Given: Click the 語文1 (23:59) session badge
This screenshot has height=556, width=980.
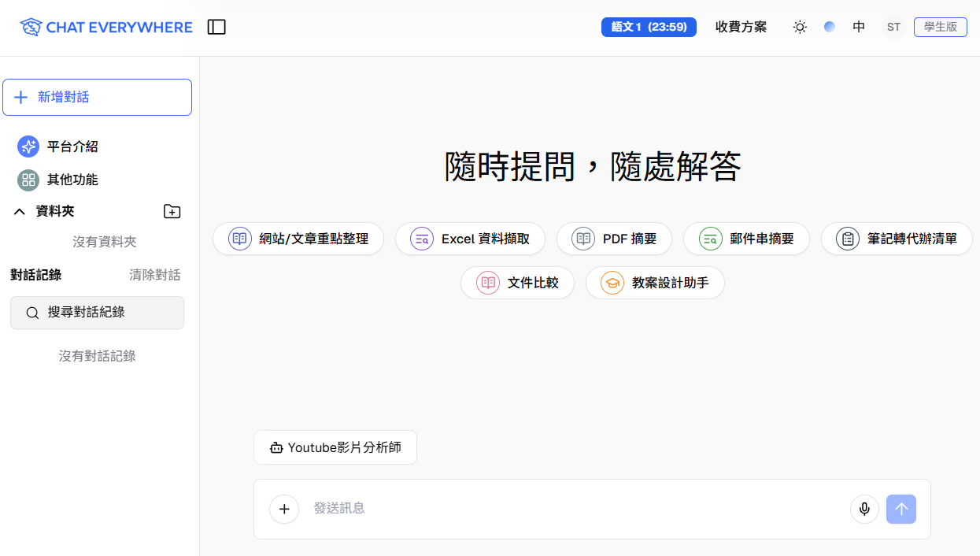Looking at the screenshot, I should 649,27.
